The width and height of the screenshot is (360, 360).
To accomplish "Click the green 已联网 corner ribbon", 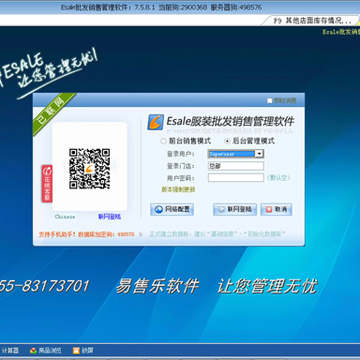I will [x=53, y=113].
